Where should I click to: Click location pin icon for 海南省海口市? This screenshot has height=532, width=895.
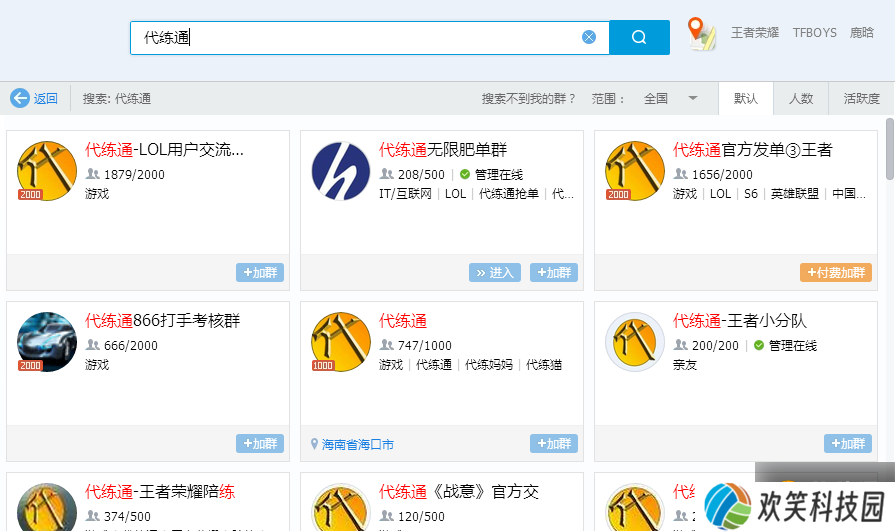(314, 444)
